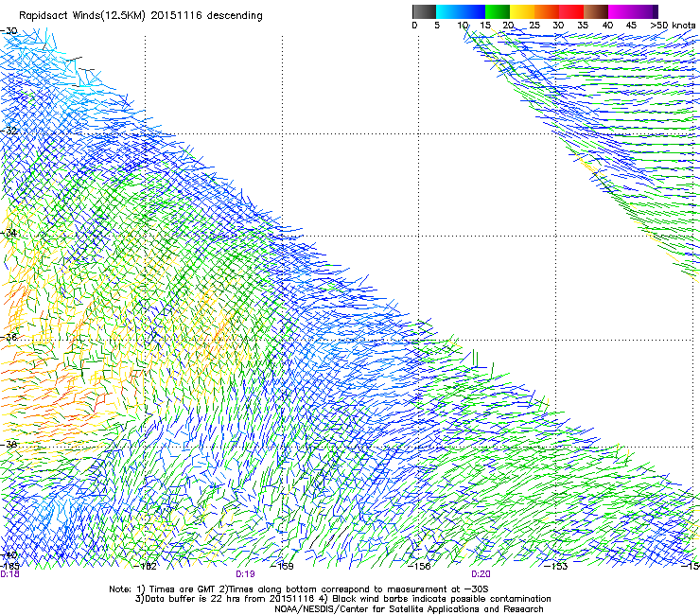Click the '25' legend scale label
The image size is (700, 615).
(x=534, y=26)
